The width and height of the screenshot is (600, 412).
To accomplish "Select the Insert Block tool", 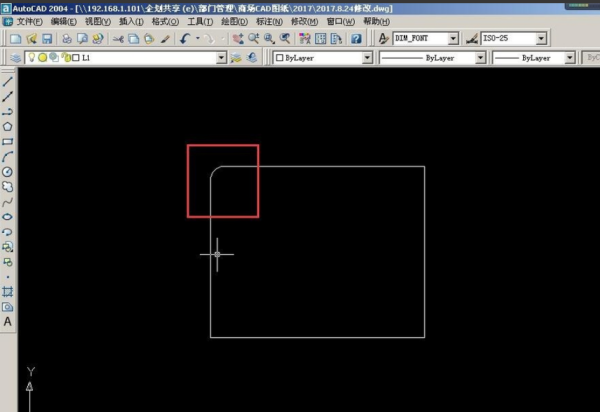I will 8,247.
